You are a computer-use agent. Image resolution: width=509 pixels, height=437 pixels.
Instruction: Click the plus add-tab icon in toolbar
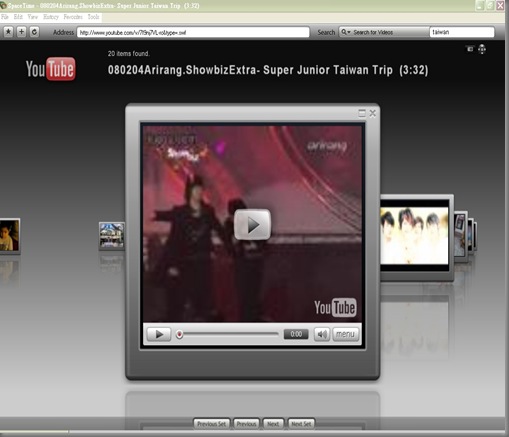[21, 32]
